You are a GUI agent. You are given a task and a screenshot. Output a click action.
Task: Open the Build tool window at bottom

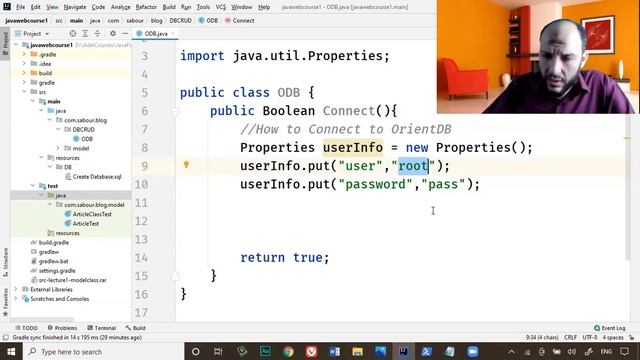(x=136, y=328)
